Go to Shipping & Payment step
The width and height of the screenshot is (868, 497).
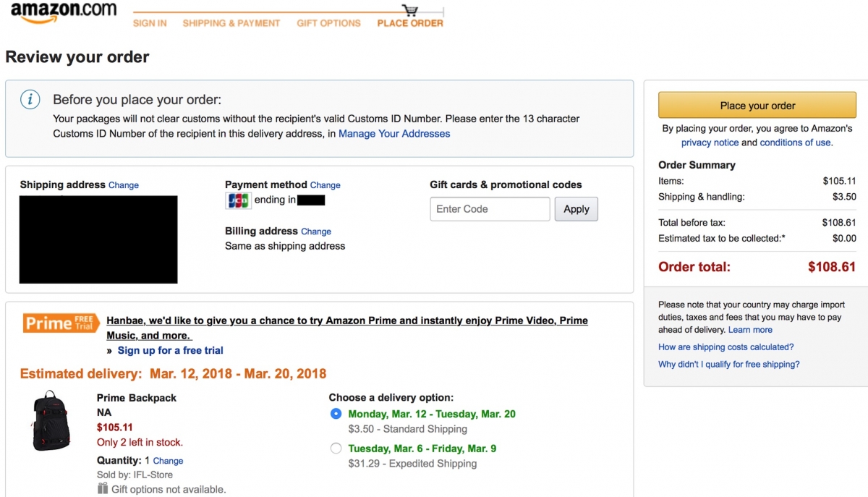tap(231, 23)
